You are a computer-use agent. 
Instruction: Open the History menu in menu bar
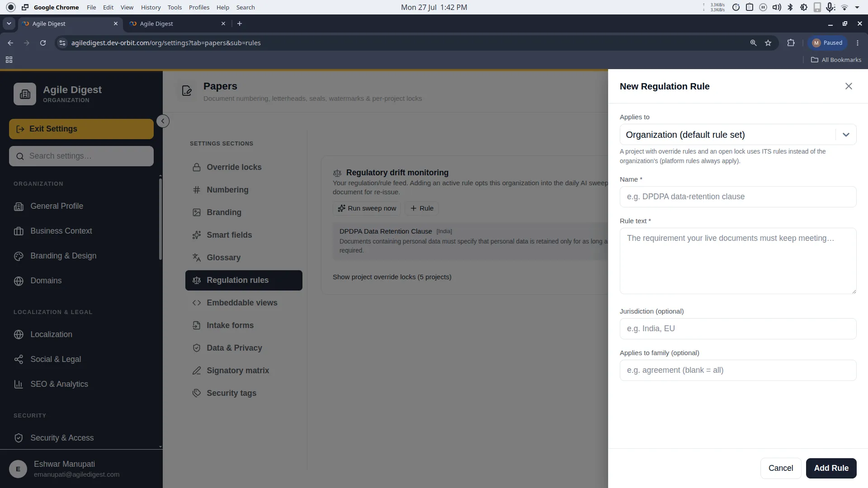coord(151,7)
